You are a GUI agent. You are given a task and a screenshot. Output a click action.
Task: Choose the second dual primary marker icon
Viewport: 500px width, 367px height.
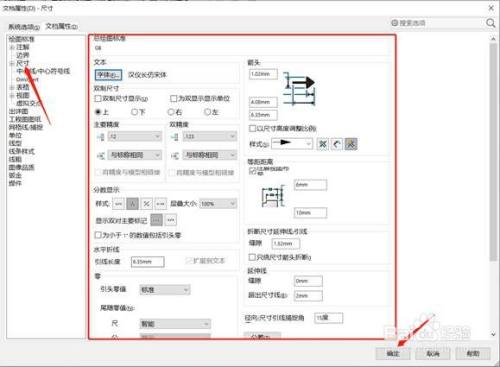click(171, 220)
